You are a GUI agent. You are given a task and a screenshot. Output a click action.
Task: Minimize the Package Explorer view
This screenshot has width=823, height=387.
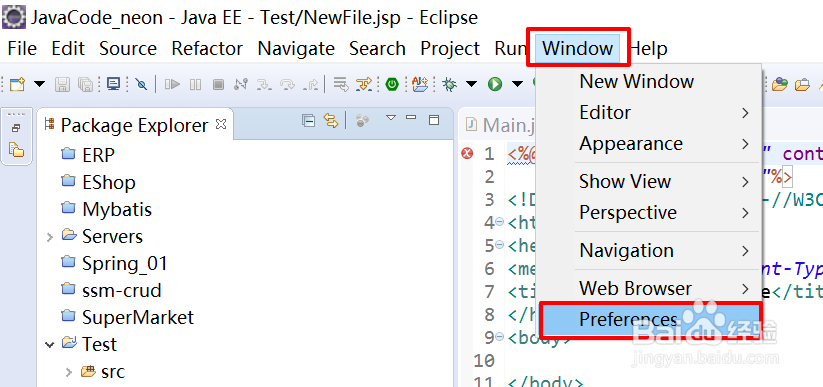(411, 118)
